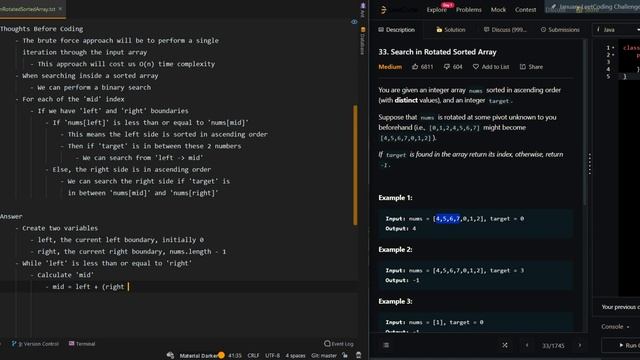Open the Explore page in LeetCode nav

pyautogui.click(x=436, y=10)
